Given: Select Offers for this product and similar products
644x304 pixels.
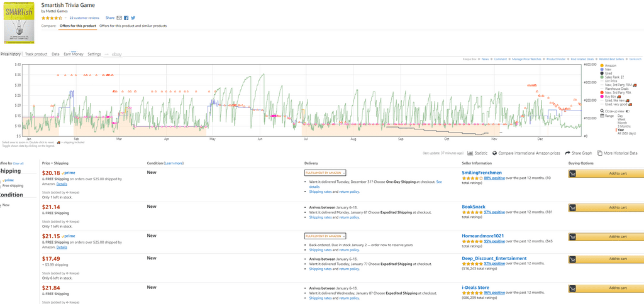Looking at the screenshot, I should pyautogui.click(x=133, y=26).
